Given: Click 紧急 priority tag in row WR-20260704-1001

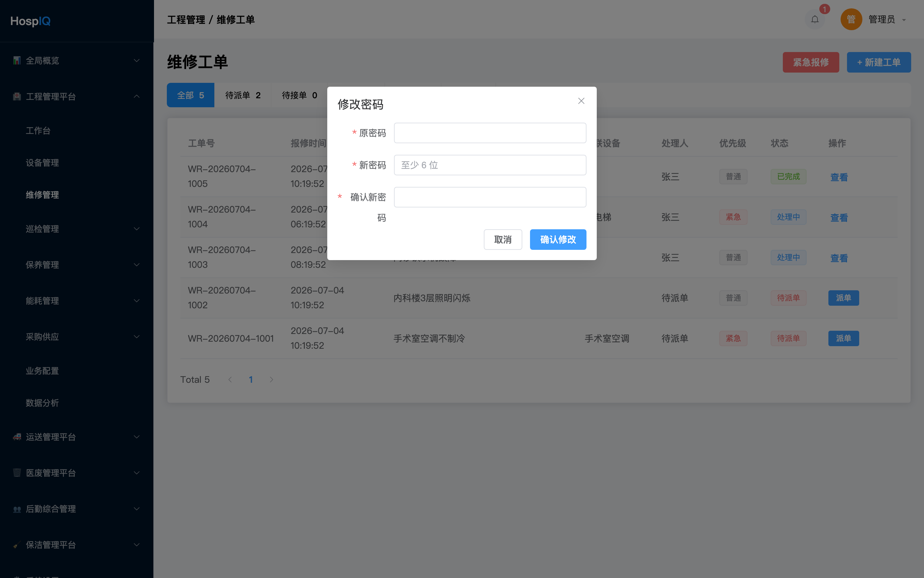Looking at the screenshot, I should (733, 339).
